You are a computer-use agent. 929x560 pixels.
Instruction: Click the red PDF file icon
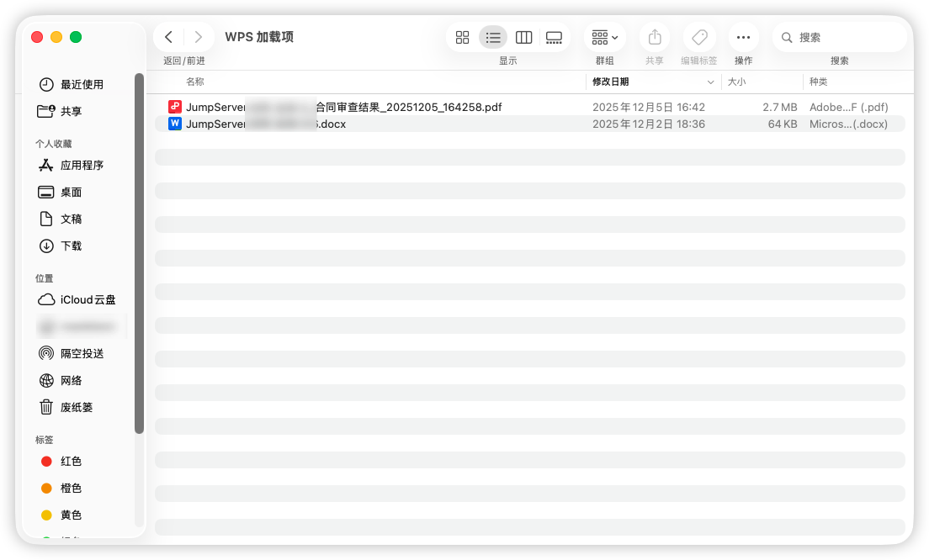point(175,107)
